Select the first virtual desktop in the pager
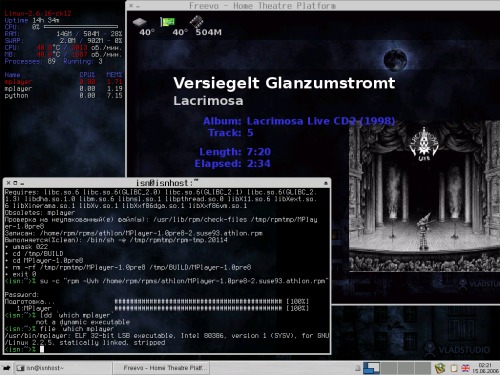 371,368
